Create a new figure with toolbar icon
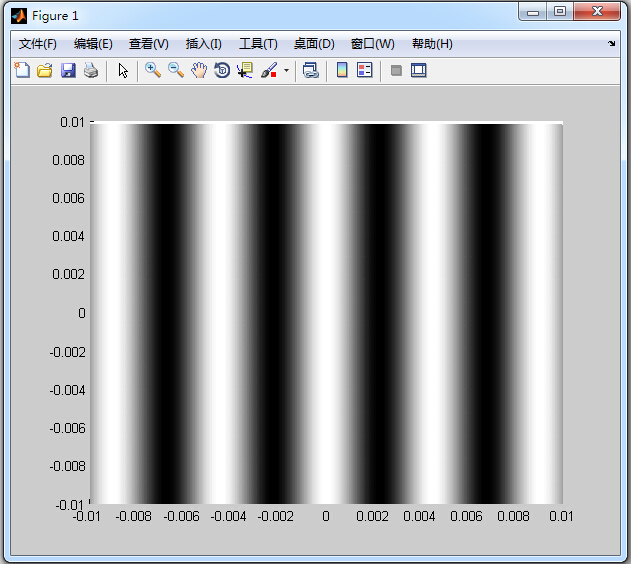Viewport: 631px width, 564px height. 22,70
